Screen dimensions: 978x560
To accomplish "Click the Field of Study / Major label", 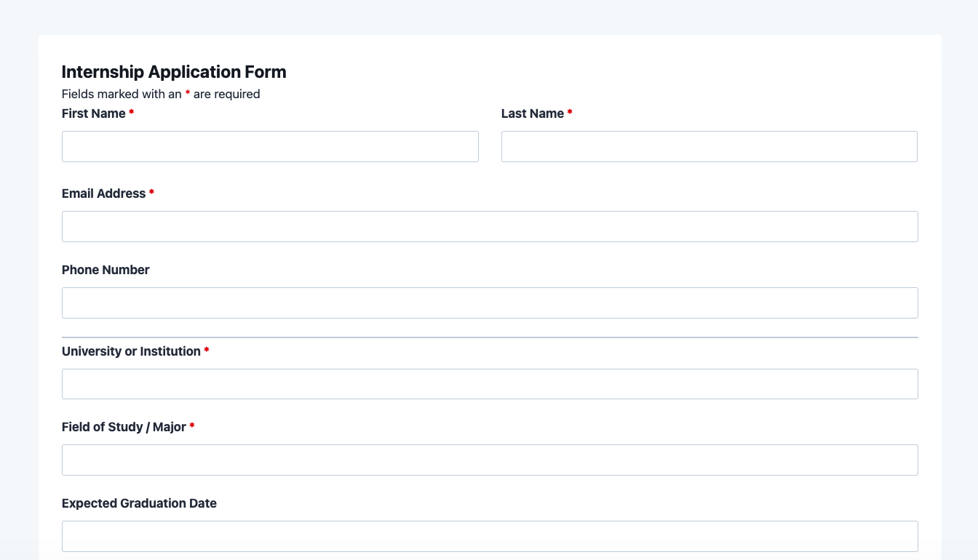I will coord(124,427).
